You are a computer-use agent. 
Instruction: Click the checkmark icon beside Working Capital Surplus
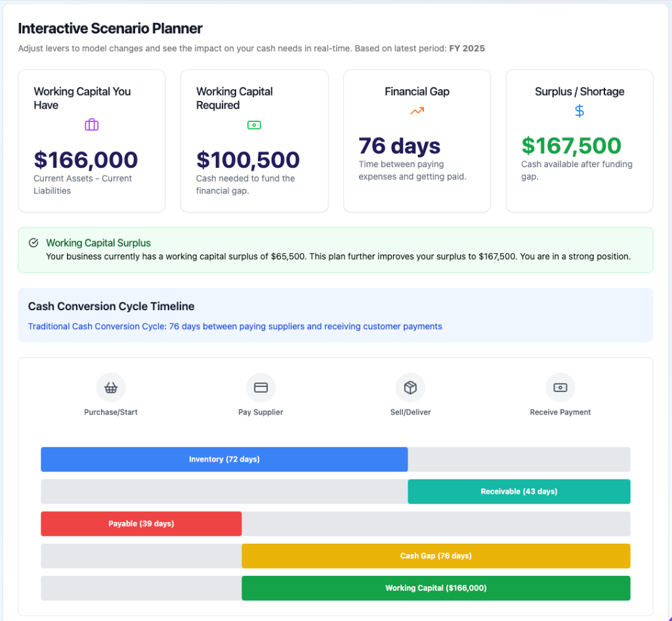click(33, 243)
